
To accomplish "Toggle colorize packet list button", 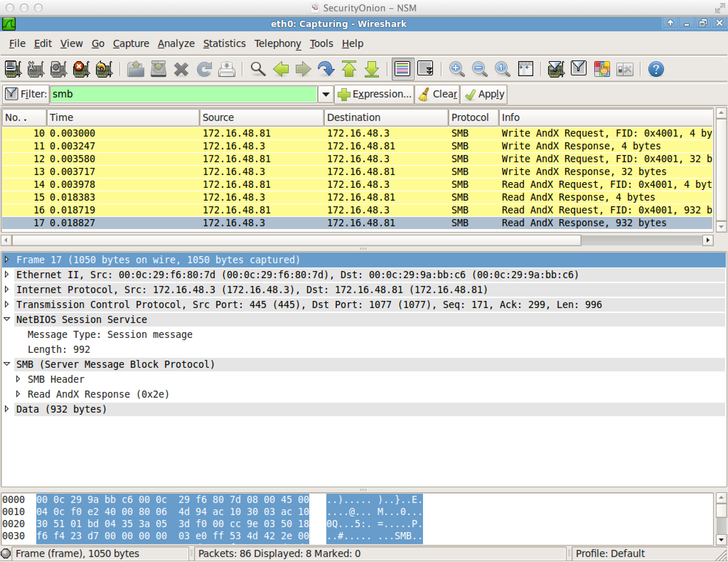I will click(402, 69).
